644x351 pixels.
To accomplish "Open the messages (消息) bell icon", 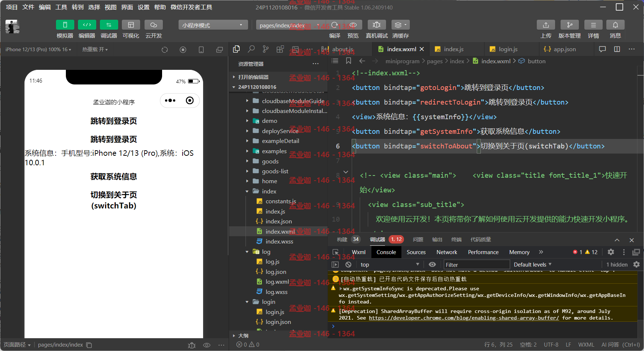I will point(615,25).
